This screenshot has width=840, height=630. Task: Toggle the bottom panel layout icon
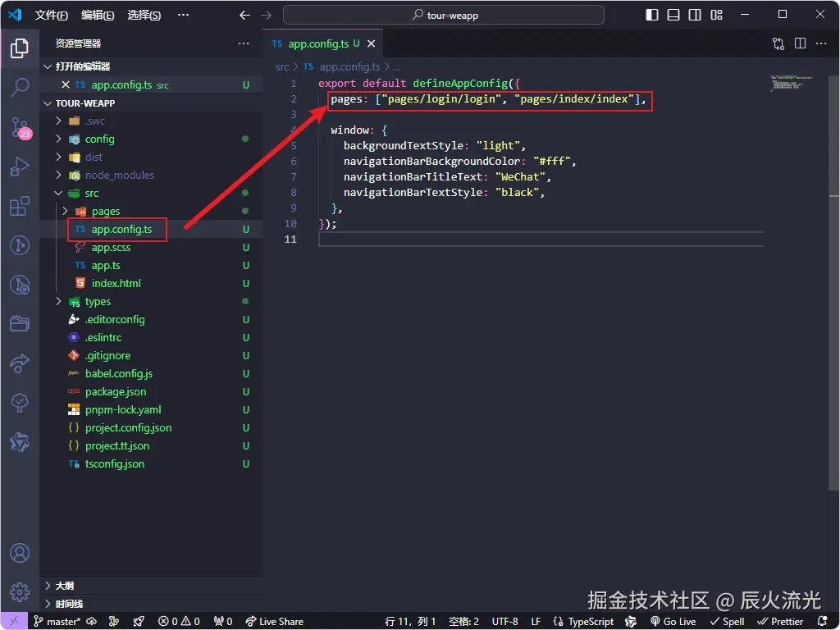673,15
